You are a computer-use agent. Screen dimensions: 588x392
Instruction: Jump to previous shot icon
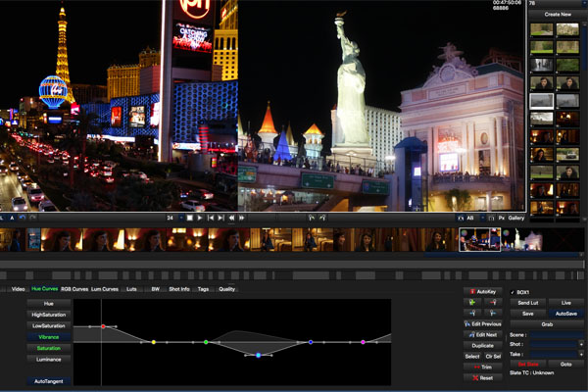click(211, 218)
